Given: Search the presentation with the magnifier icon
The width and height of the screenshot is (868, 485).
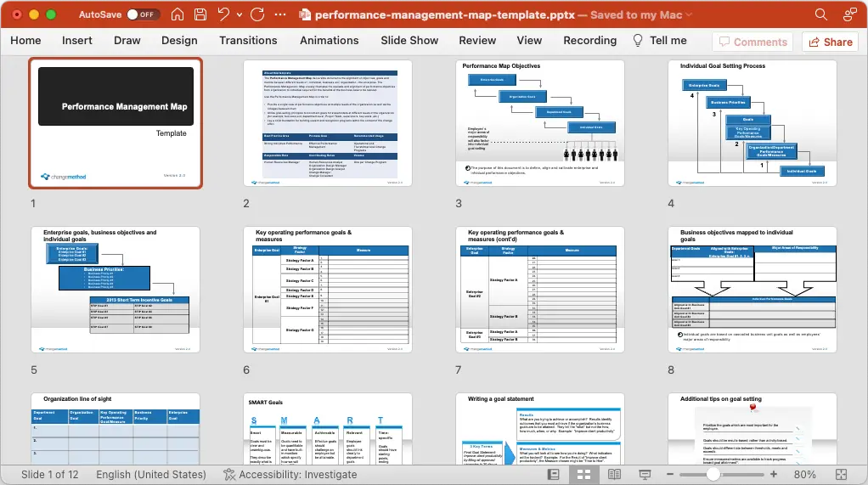Looking at the screenshot, I should [x=821, y=14].
